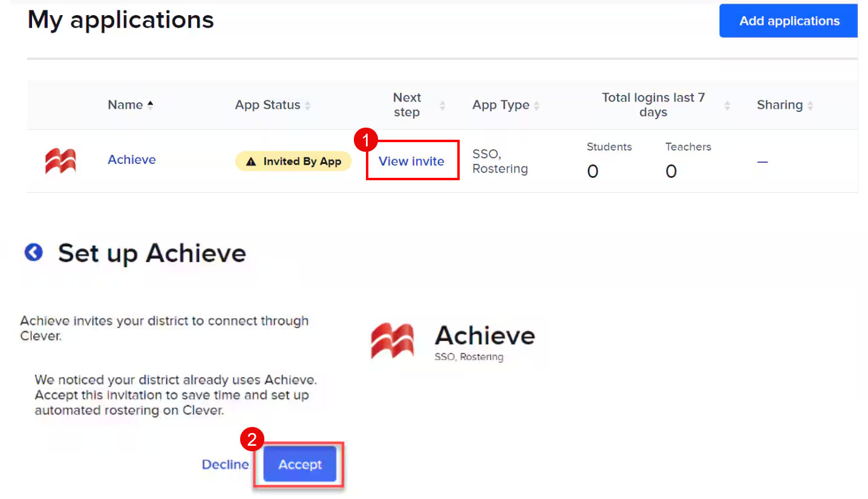
Task: Click the Next step column sort chevrons
Action: pyautogui.click(x=442, y=105)
